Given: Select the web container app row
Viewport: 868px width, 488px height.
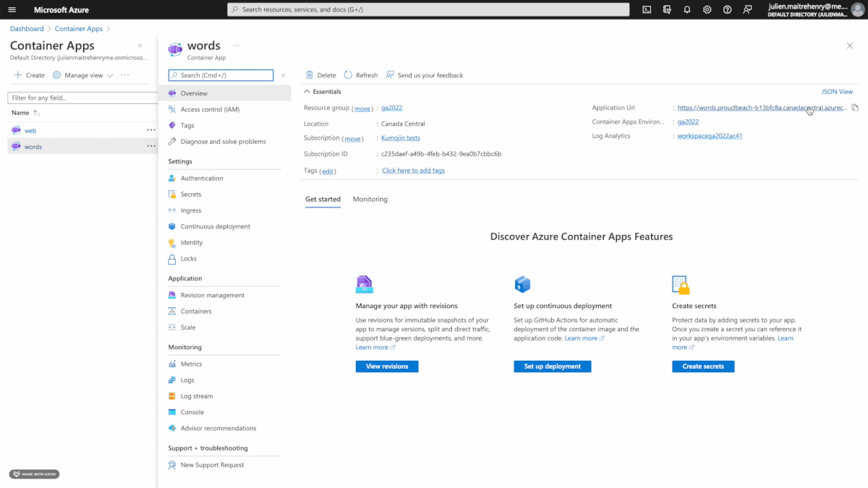Looking at the screenshot, I should tap(82, 130).
